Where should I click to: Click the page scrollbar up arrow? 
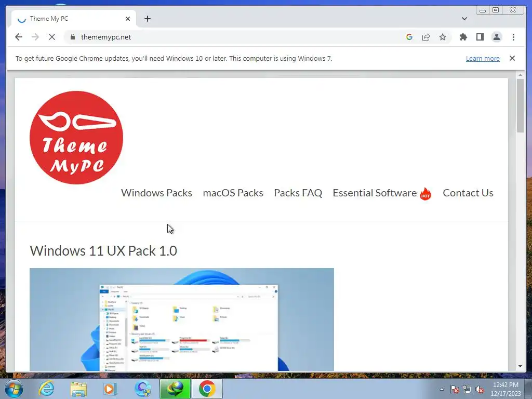(x=520, y=75)
